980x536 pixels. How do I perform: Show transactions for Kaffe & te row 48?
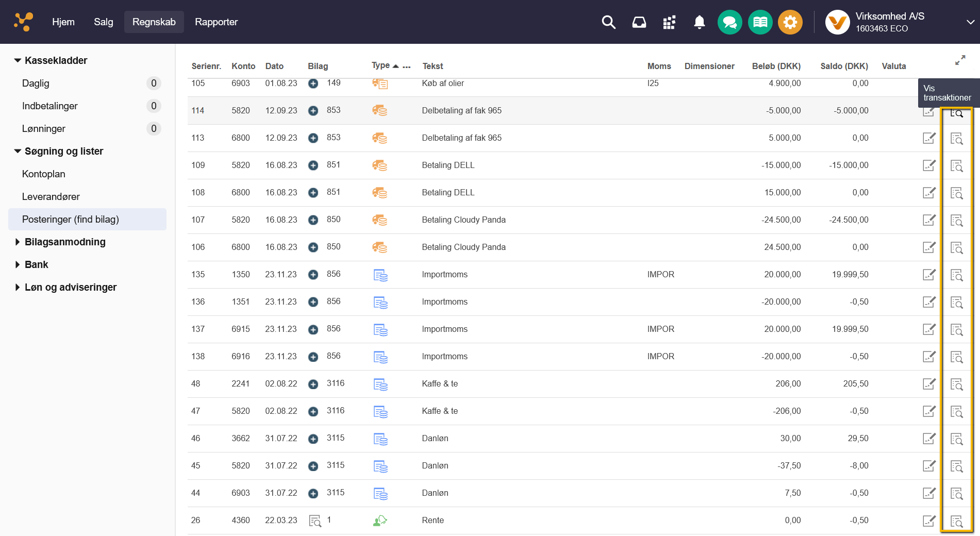click(956, 384)
